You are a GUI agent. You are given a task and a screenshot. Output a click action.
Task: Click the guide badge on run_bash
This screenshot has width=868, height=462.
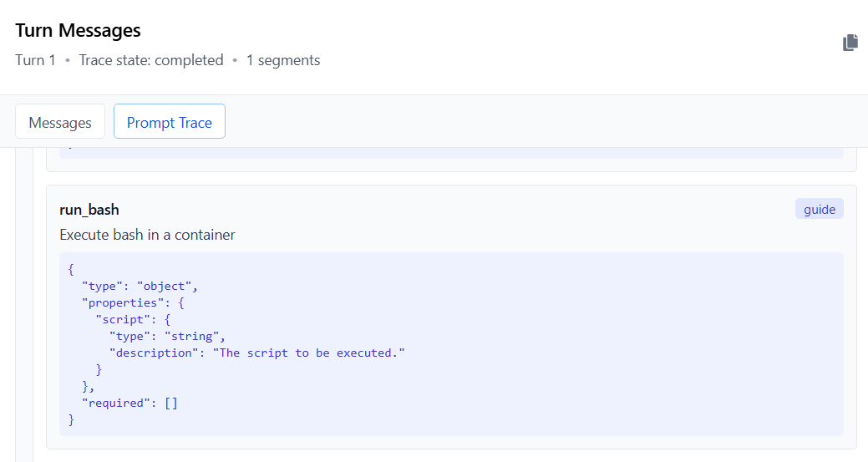tap(820, 209)
